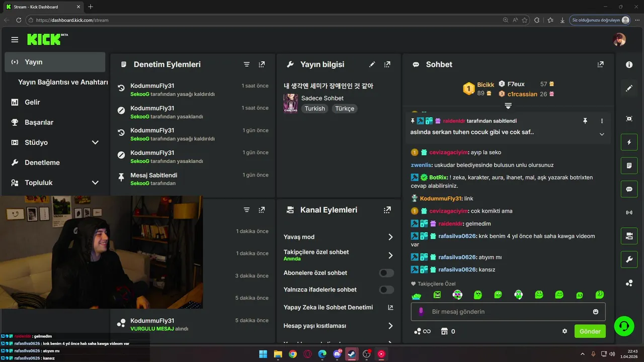644x362 pixels.
Task: Click the filter icon in Denetim Eylemleri header
Action: (x=247, y=64)
